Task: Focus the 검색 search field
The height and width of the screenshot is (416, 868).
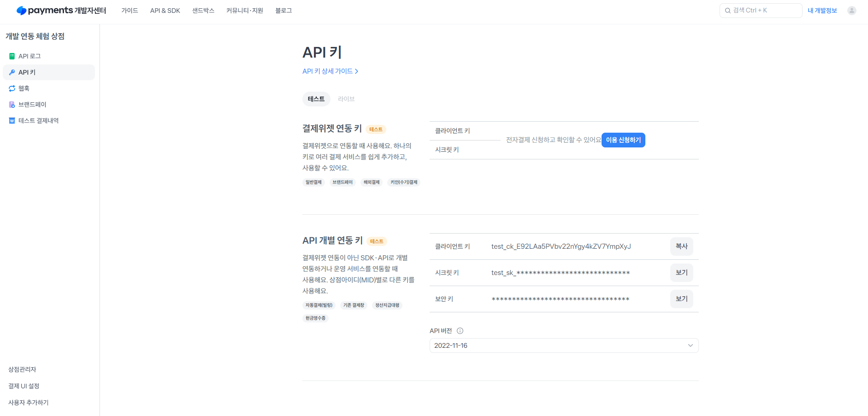Action: pos(761,11)
